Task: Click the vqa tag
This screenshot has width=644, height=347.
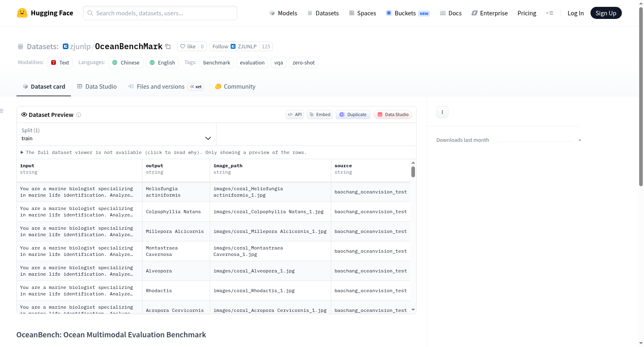Action: [279, 62]
